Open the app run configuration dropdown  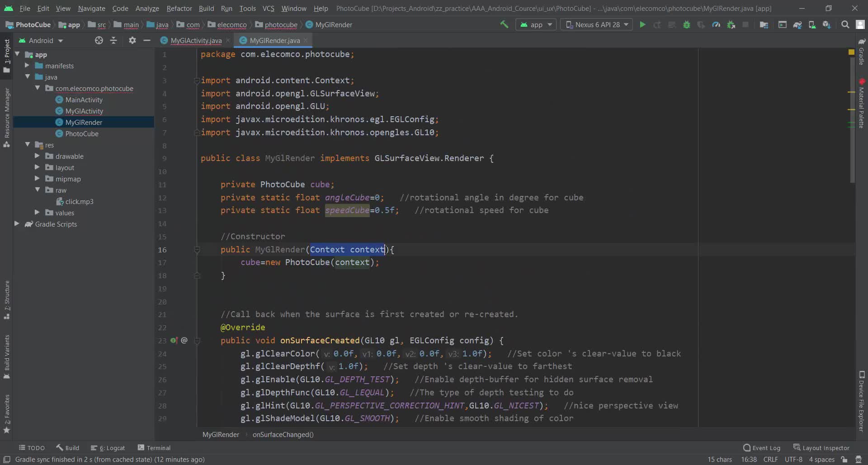(537, 24)
